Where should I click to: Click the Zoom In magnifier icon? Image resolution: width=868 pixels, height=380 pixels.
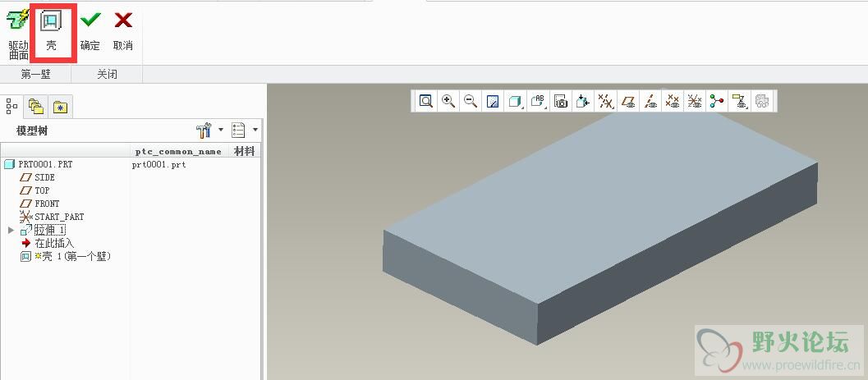(x=448, y=101)
